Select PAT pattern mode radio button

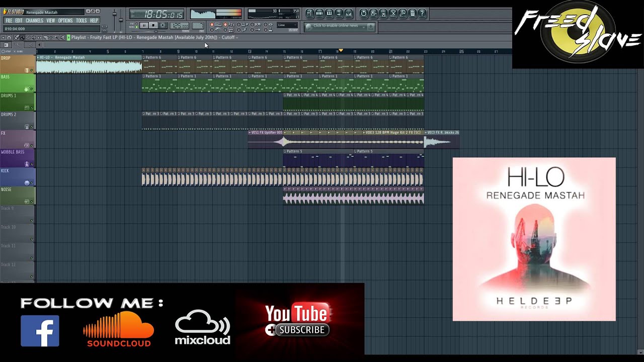[x=136, y=23]
